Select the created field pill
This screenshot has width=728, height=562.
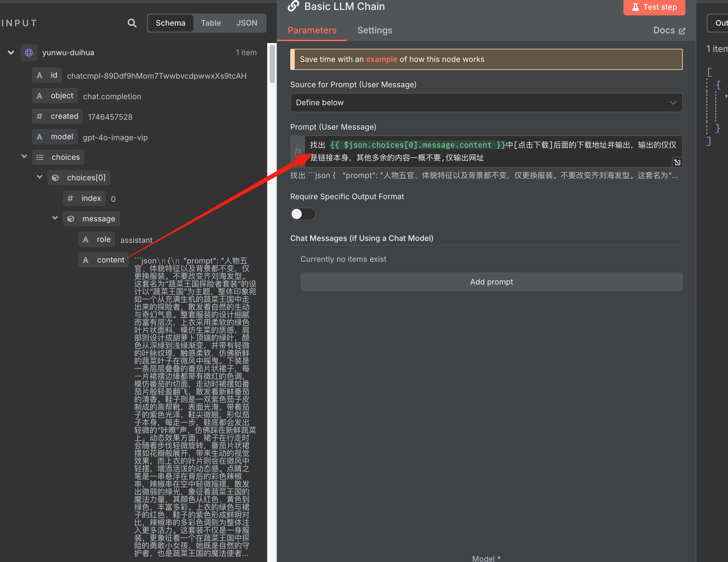click(x=57, y=116)
